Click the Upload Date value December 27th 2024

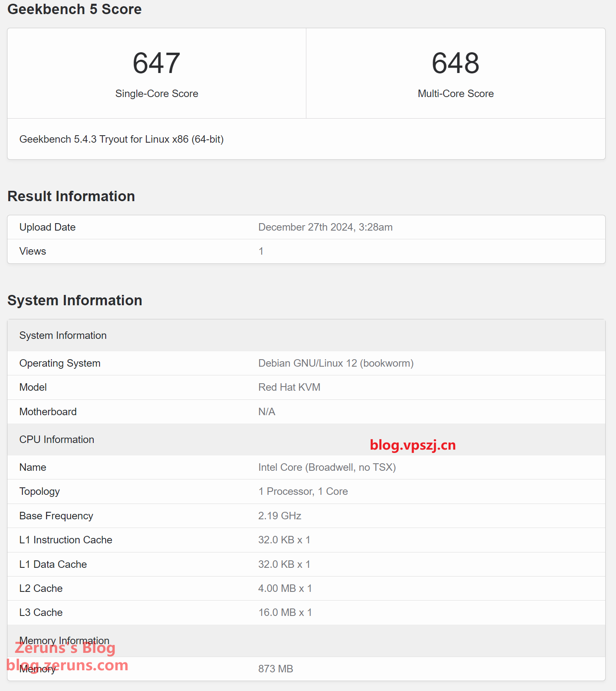(x=325, y=227)
